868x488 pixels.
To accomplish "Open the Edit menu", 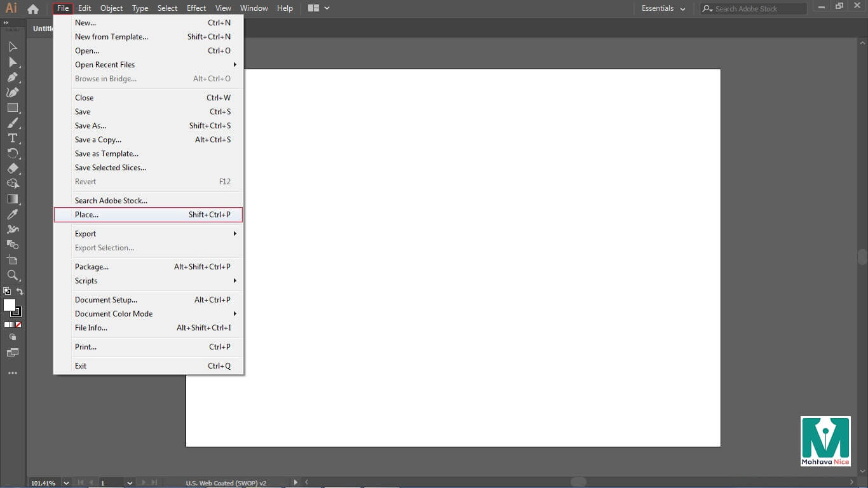I will 85,8.
